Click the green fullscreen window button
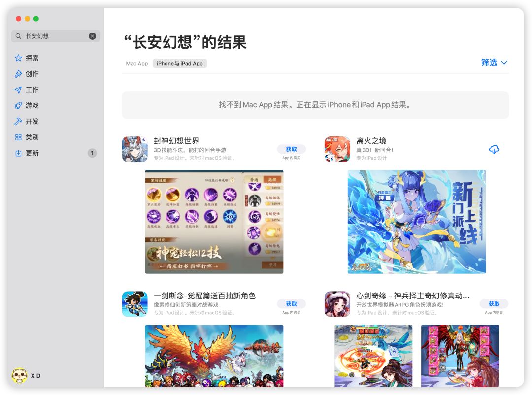The width and height of the screenshot is (532, 395). pos(36,19)
